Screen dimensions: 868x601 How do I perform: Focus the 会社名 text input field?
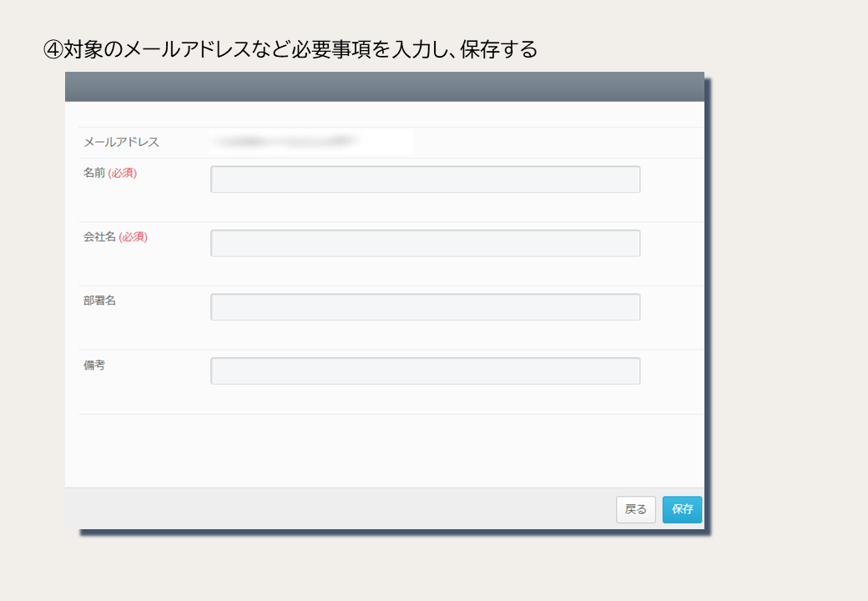click(425, 243)
